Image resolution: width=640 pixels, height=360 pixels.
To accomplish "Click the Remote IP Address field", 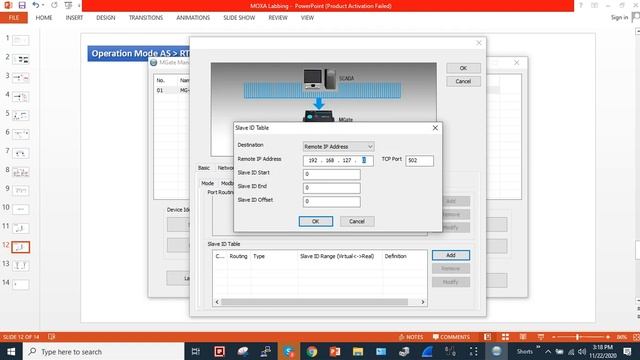I will tap(338, 160).
